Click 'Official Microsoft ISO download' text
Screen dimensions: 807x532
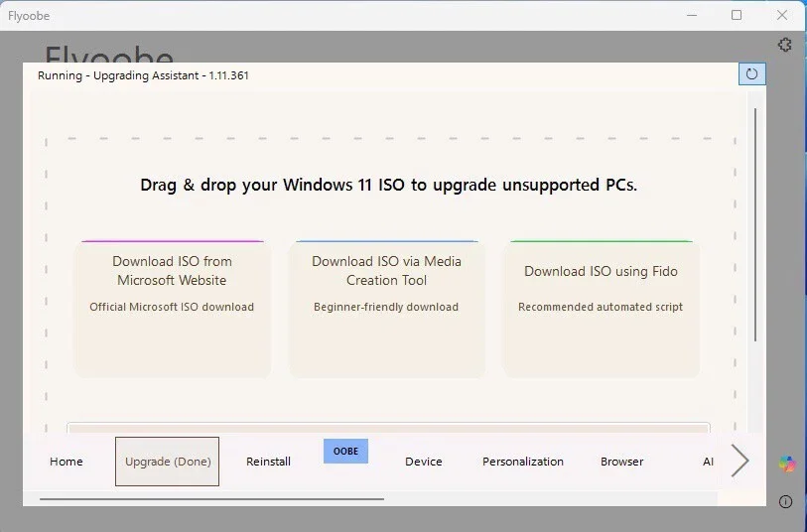(x=172, y=307)
